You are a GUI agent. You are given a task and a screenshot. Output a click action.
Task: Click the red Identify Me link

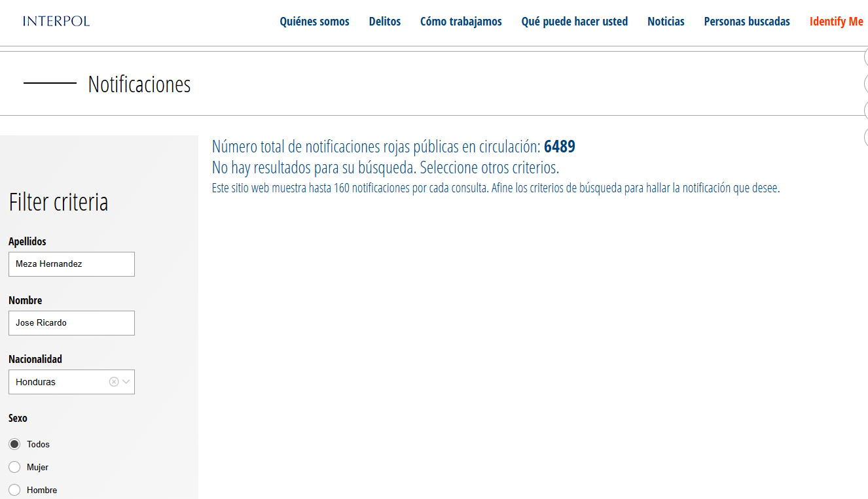836,22
